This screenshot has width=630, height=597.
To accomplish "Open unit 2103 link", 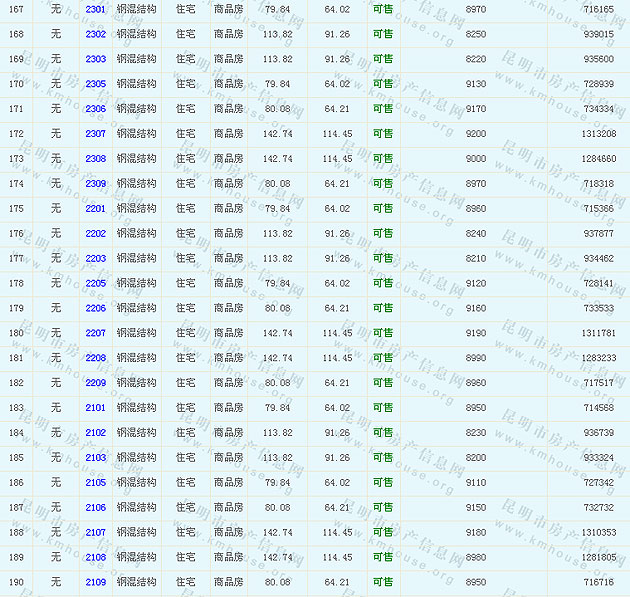I will (95, 458).
